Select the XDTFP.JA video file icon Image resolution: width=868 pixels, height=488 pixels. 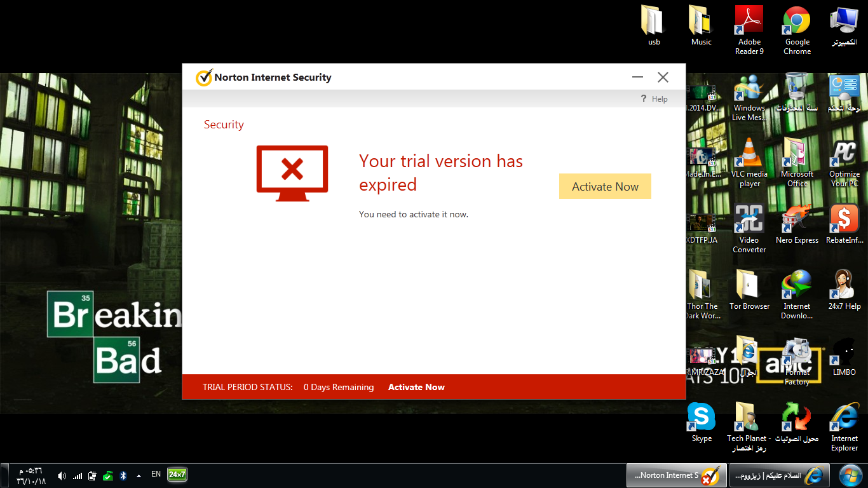pos(702,229)
